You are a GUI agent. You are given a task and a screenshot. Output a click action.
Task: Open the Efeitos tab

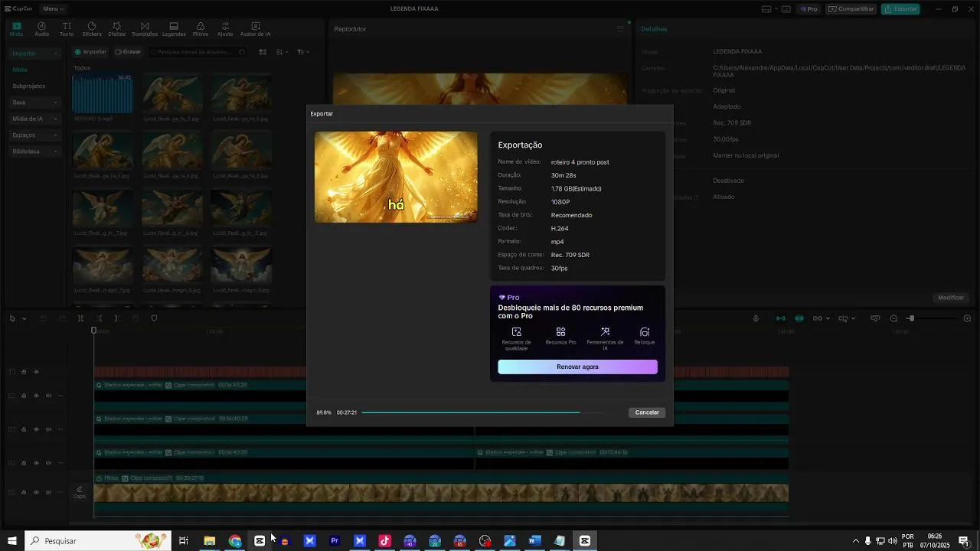(117, 29)
